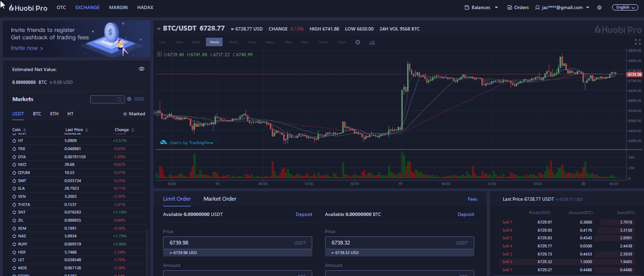Toggle USD price display in Markets
Image resolution: width=644 pixels, height=276 pixels.
(136, 99)
